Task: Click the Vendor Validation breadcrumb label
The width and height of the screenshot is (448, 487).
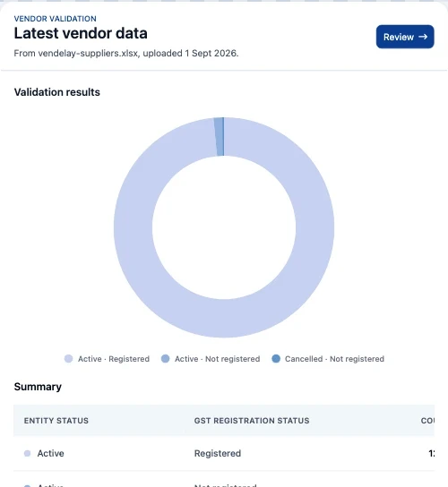Action: (x=55, y=19)
